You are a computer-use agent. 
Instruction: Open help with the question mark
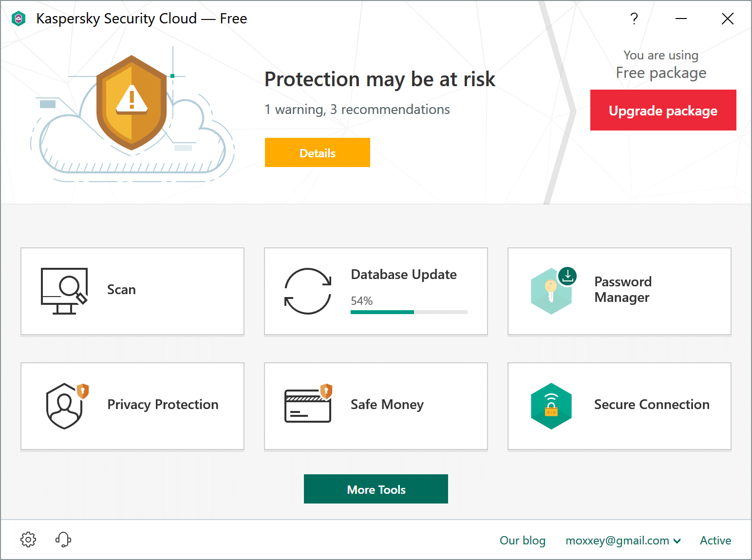coord(634,19)
